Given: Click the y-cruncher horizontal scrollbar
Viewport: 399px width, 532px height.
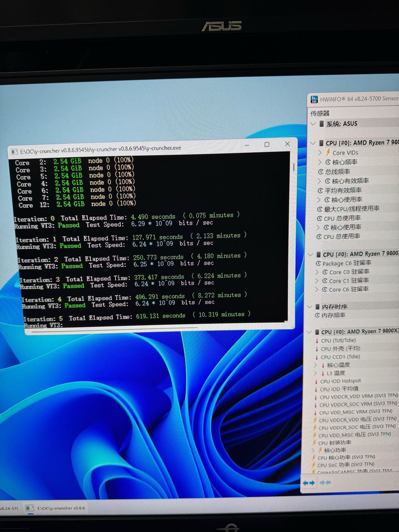Looking at the screenshot, I should (x=114, y=329).
